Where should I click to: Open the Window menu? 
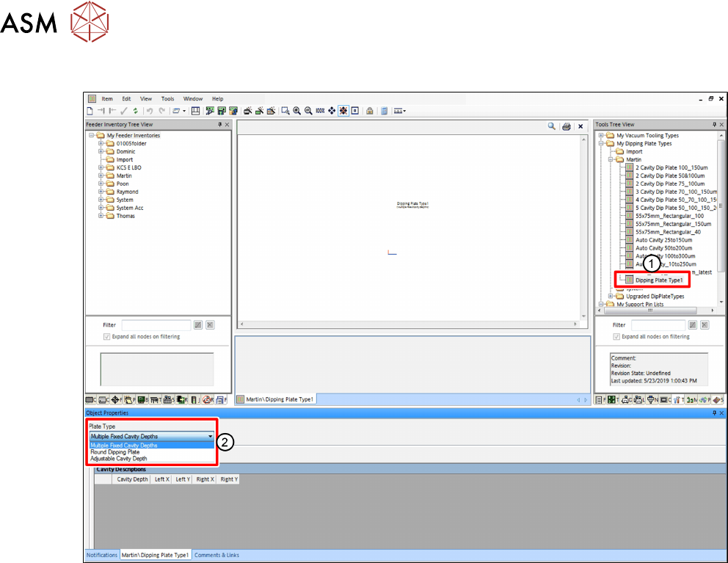[193, 99]
